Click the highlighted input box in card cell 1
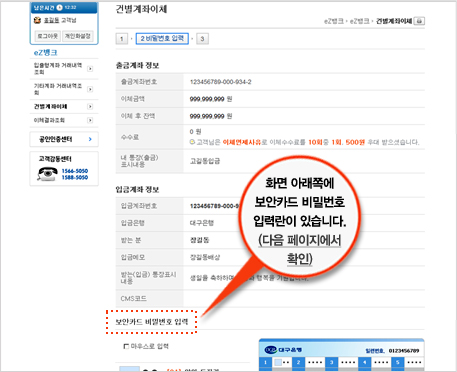457x372 pixels. click(278, 362)
